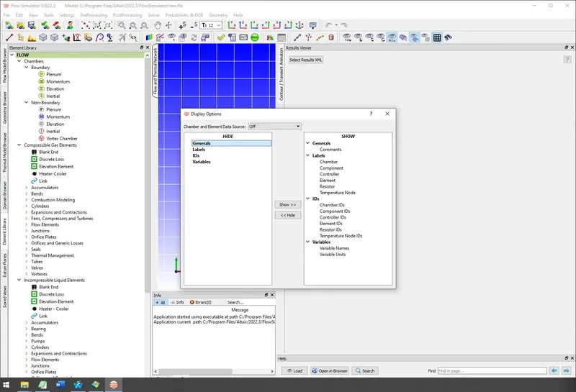
Task: Click the Find in page input field
Action: (x=491, y=370)
